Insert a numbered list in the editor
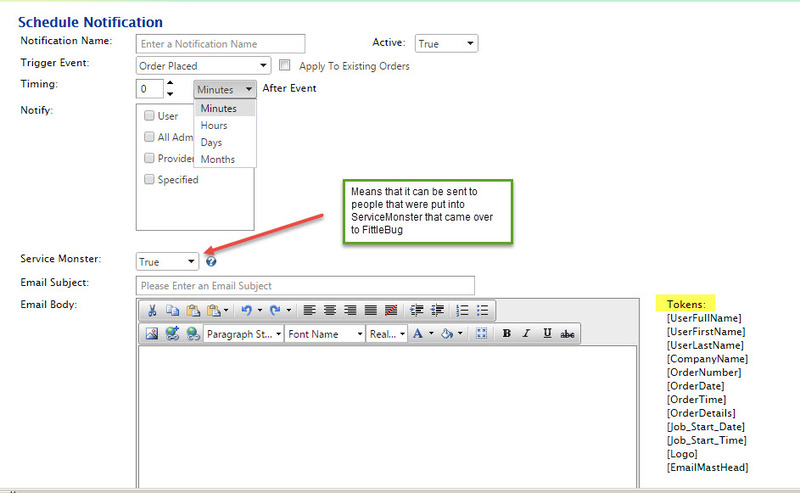 (x=463, y=311)
